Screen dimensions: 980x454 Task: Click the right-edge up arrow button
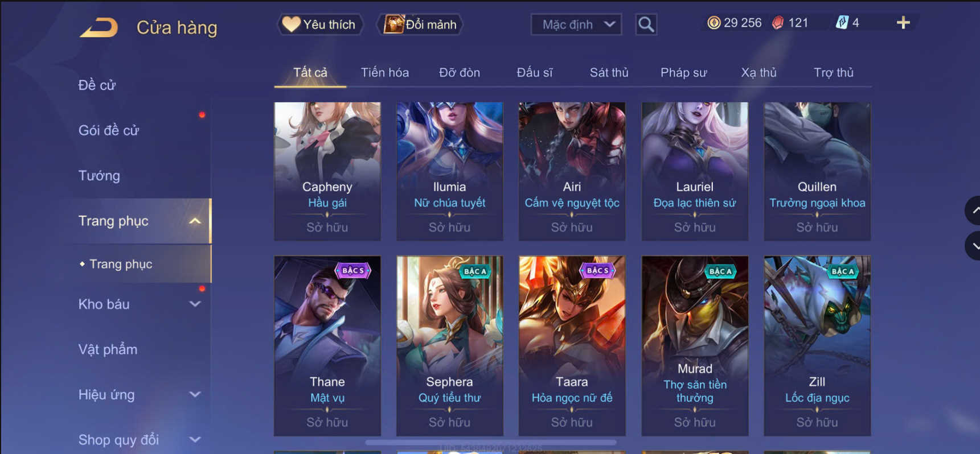click(x=973, y=211)
